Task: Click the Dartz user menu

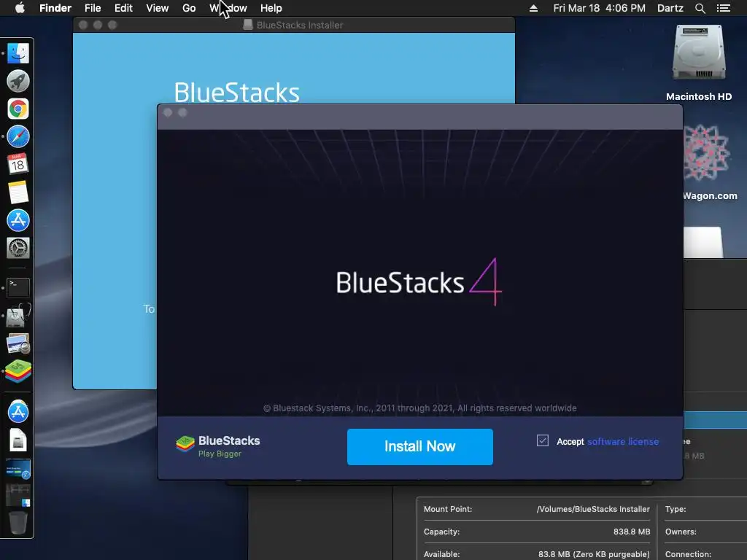Action: coord(670,8)
